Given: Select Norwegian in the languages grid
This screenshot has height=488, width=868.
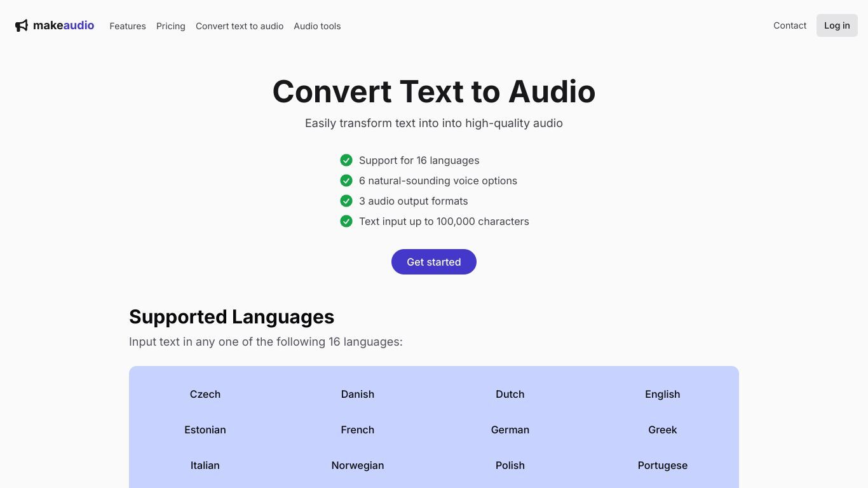Looking at the screenshot, I should (x=358, y=465).
